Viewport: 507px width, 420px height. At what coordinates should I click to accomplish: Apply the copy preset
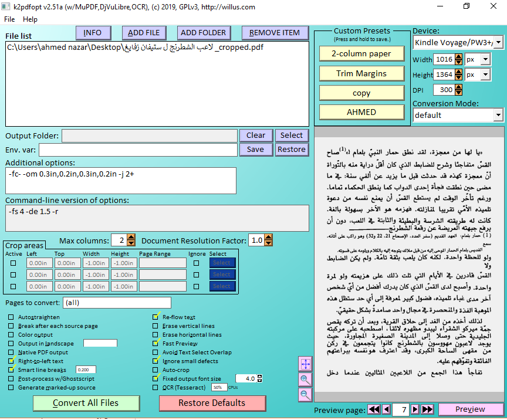click(361, 93)
